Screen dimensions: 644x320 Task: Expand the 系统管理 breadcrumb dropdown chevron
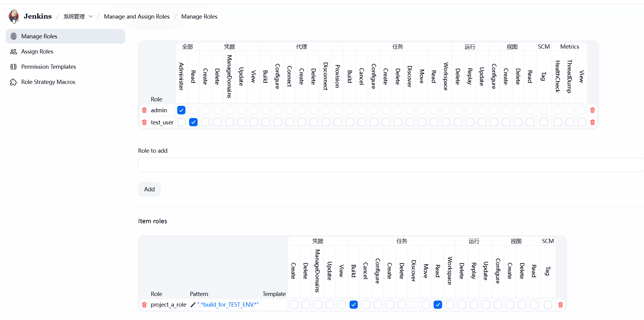(91, 16)
